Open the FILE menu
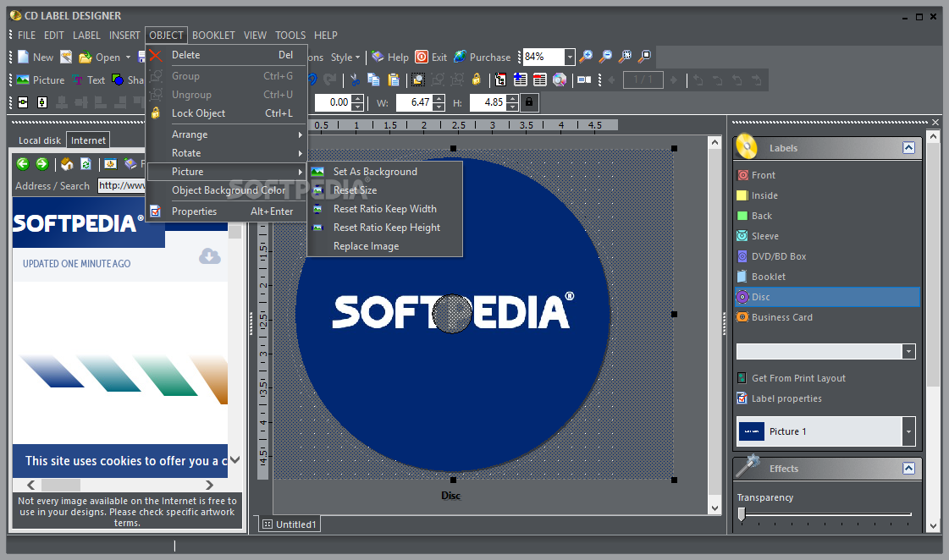949x560 pixels. point(26,35)
